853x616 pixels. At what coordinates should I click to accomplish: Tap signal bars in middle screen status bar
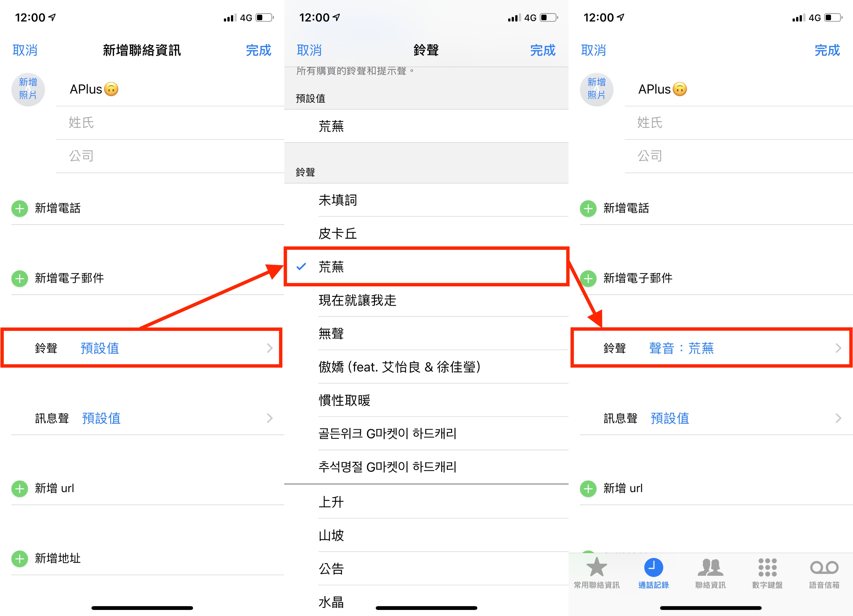point(515,18)
